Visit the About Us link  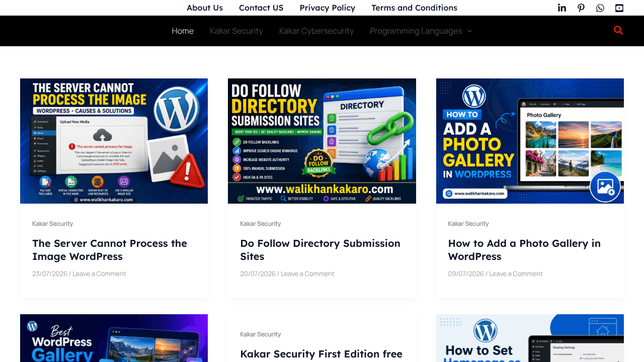tap(205, 8)
